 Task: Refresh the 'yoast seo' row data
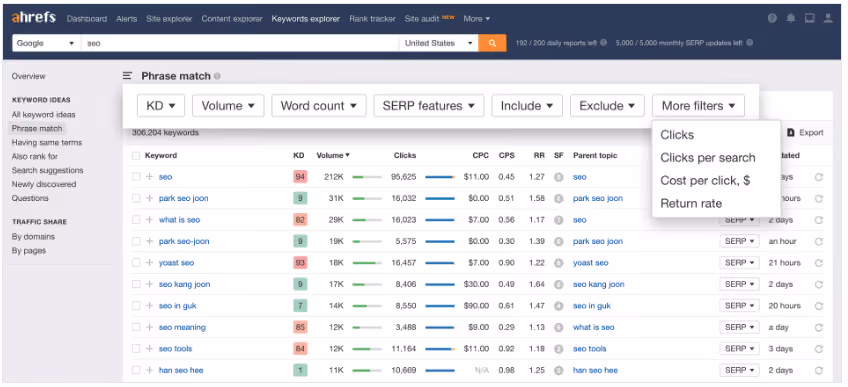point(819,263)
